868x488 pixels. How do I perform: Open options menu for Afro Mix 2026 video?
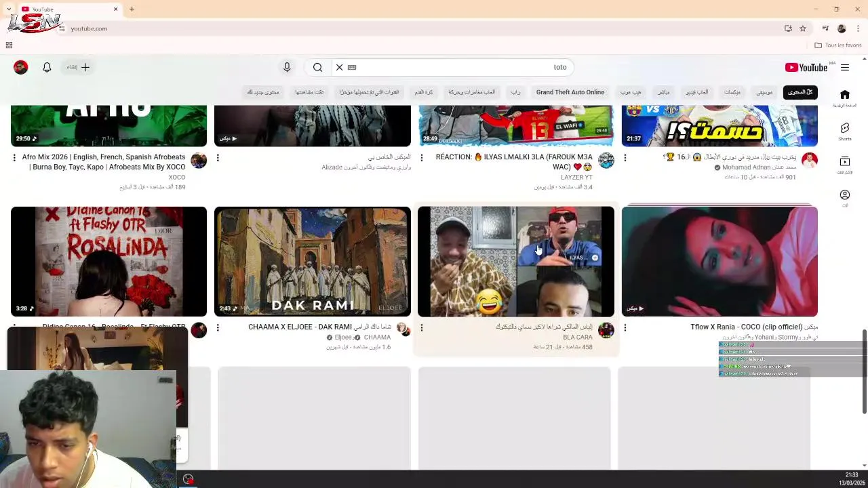[x=14, y=157]
